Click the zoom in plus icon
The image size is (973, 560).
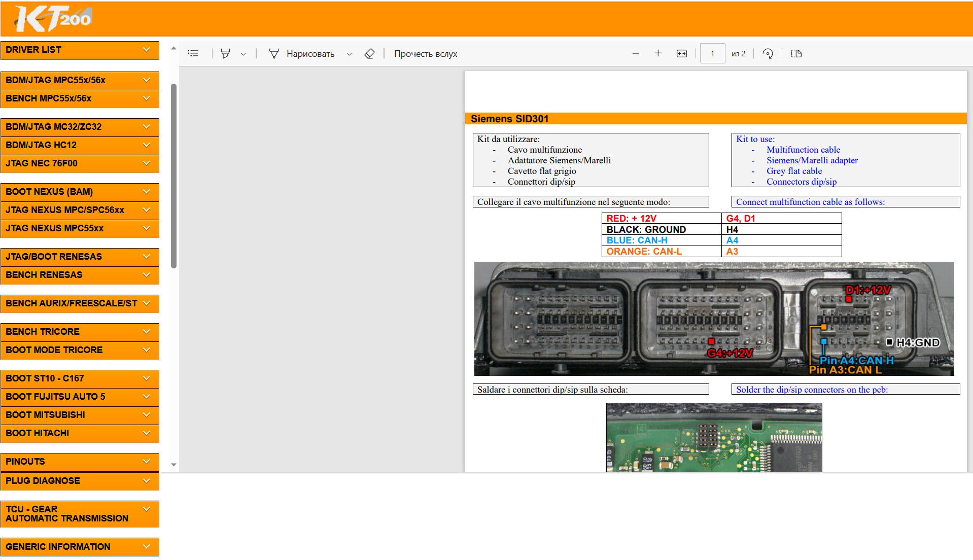point(658,54)
